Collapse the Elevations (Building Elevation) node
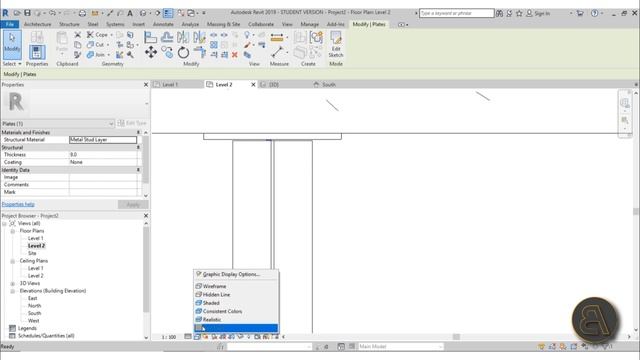640x360 pixels. 13,291
